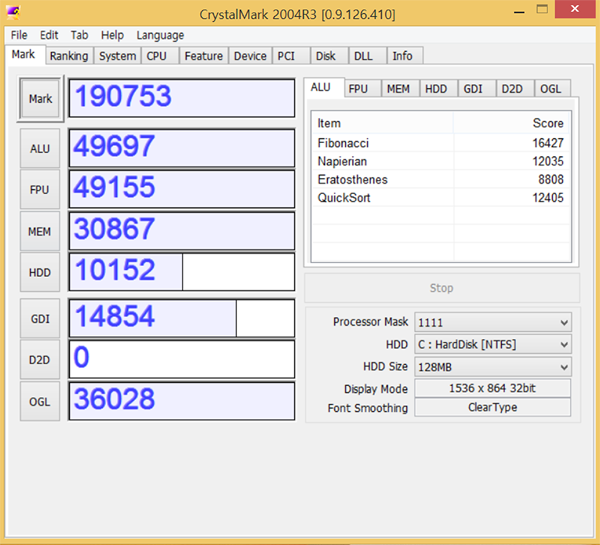
Task: Switch to the System tab
Action: pos(117,56)
